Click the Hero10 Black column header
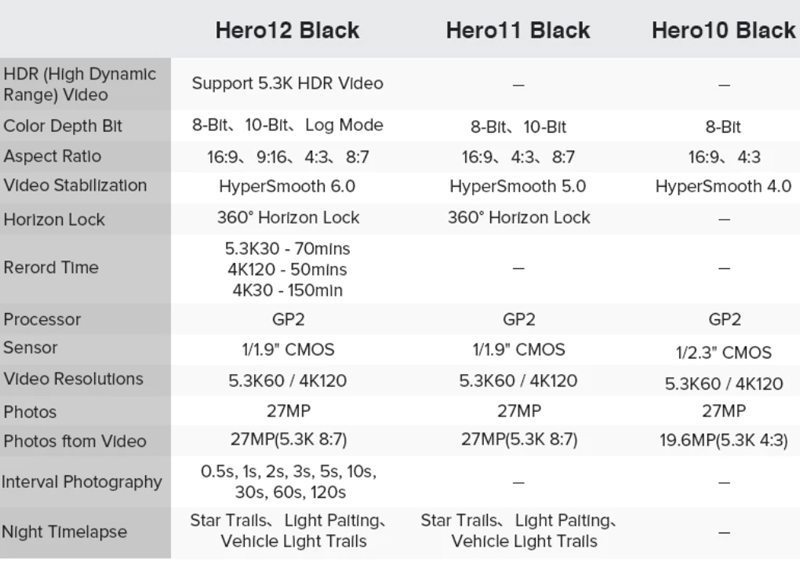 723,30
